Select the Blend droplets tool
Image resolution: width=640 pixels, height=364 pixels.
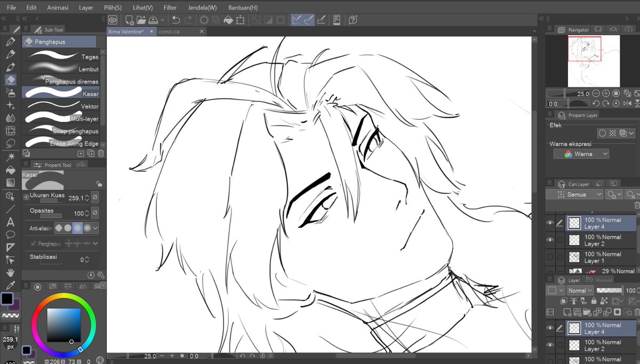(10, 118)
